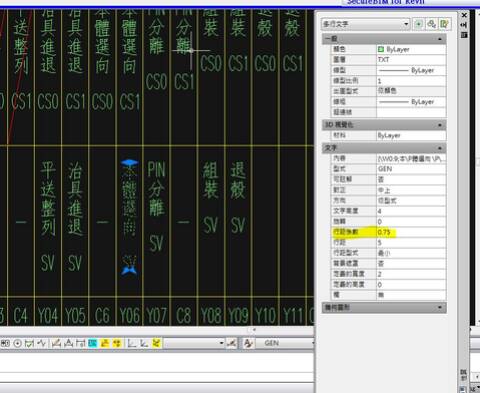The width and height of the screenshot is (480, 393).
Task: Open the object type dropdown in the Properties palette
Action: 366,24
